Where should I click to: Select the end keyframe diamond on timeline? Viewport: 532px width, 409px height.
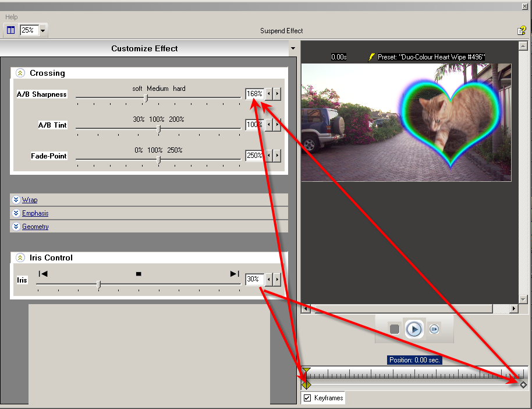point(523,385)
